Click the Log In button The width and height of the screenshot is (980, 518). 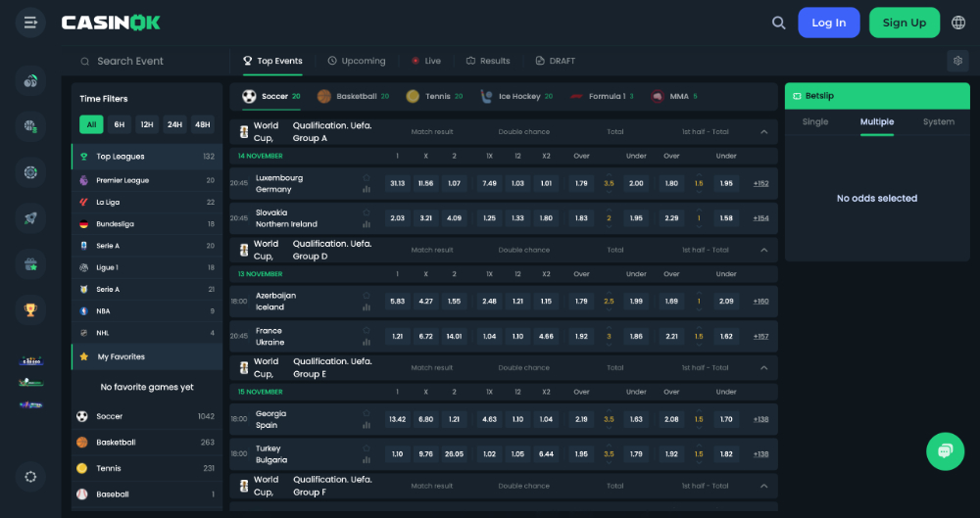[828, 23]
